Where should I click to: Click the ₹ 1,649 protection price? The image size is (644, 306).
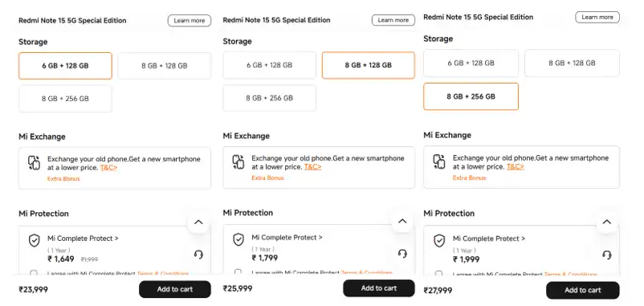(61, 259)
